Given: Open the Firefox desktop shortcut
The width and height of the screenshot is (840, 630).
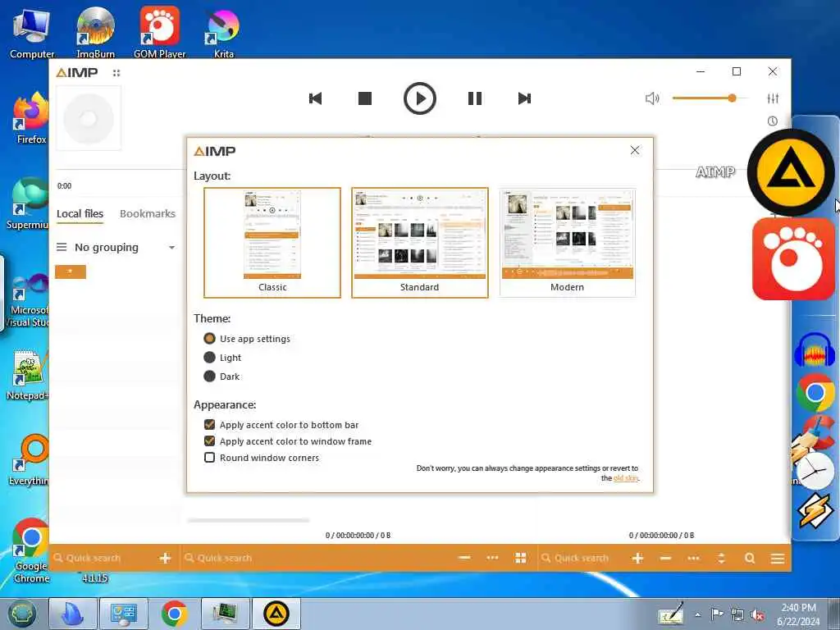Looking at the screenshot, I should [x=31, y=118].
